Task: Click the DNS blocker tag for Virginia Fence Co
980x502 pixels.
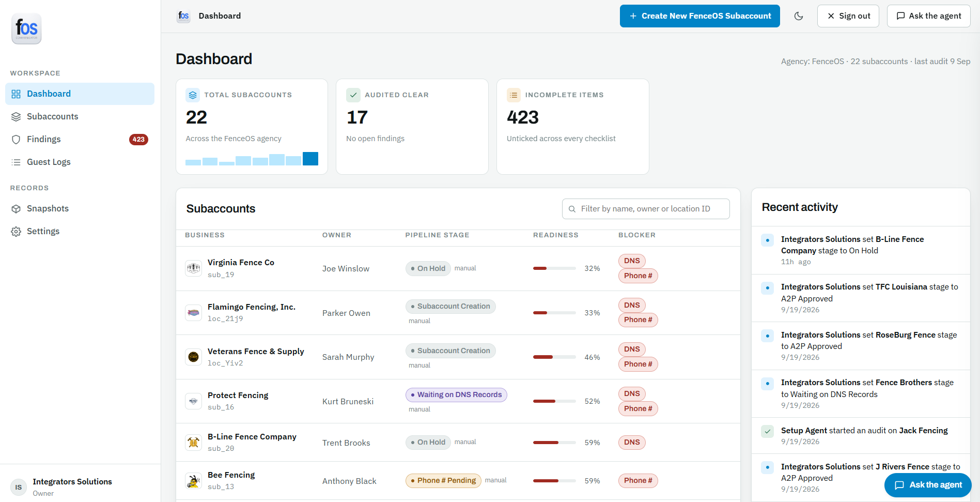Action: [x=632, y=261]
